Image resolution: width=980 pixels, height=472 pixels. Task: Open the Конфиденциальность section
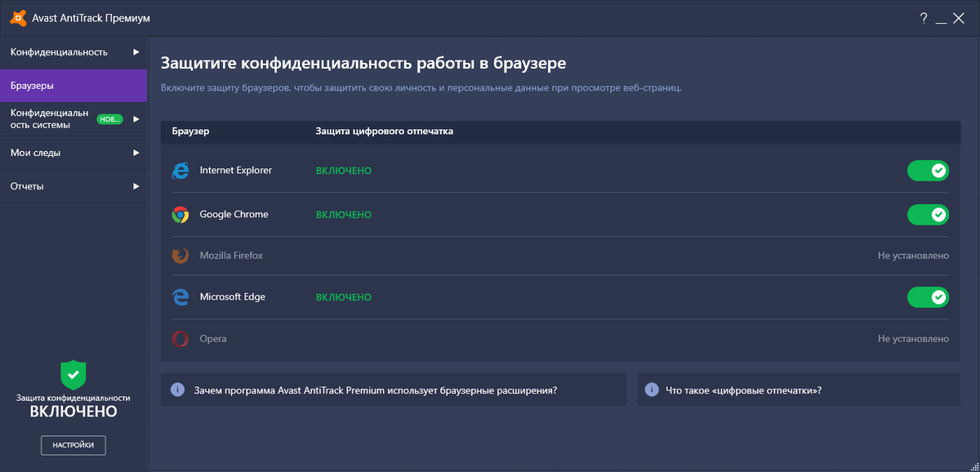(x=73, y=52)
